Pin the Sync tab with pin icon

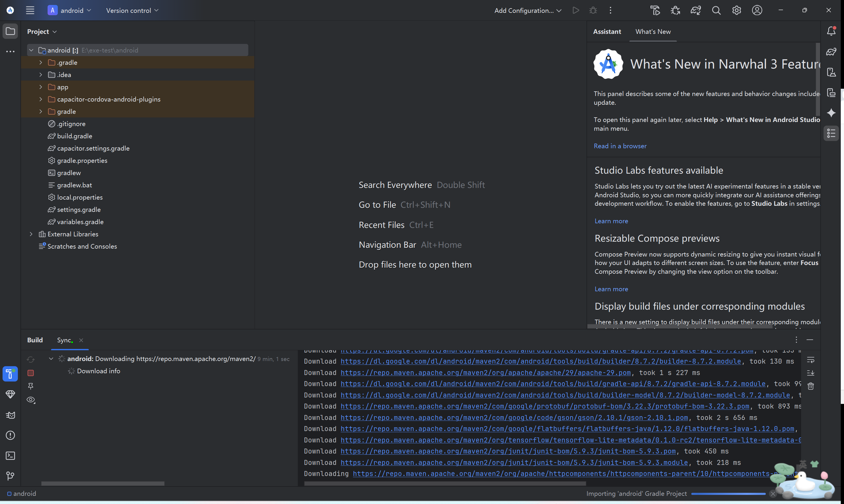(31, 386)
